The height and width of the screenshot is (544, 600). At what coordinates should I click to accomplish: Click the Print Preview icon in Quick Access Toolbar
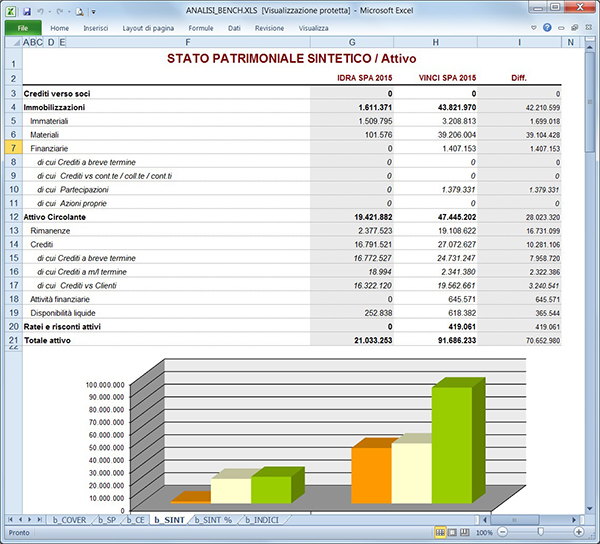(x=79, y=12)
